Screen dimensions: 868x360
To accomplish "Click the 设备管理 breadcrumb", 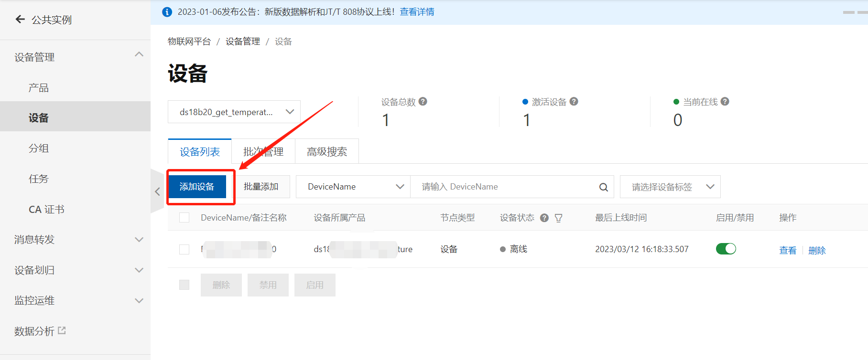I will tap(243, 42).
